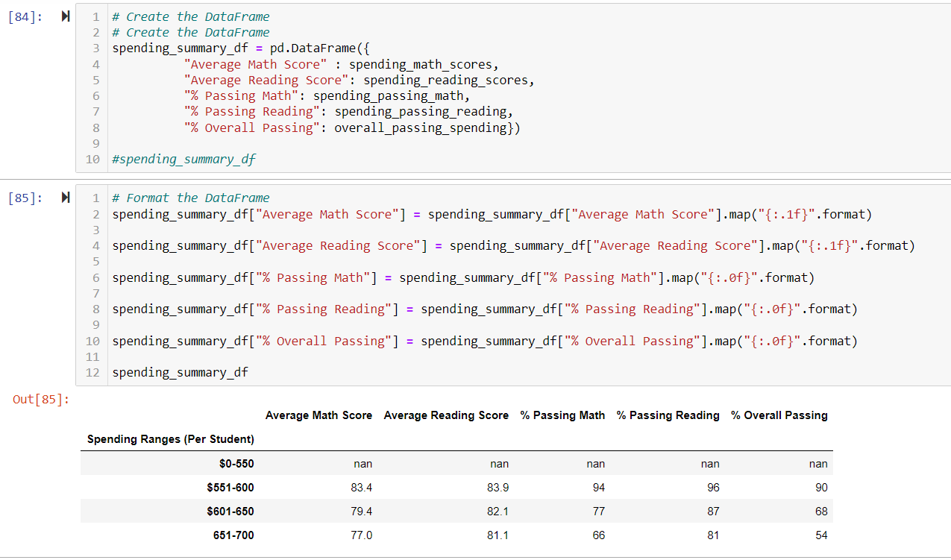
Task: Click the 'Average Math Score' column header
Action: 318,415
